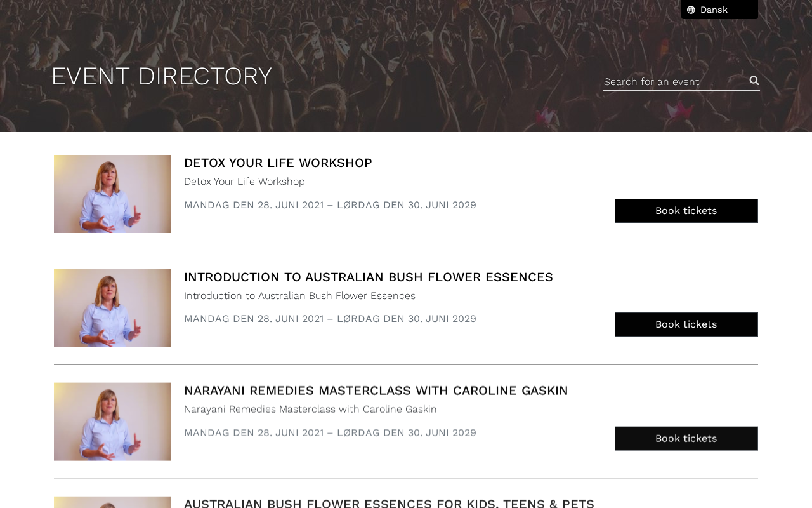This screenshot has height=508, width=812.
Task: Click the search magnifier icon
Action: pos(754,81)
